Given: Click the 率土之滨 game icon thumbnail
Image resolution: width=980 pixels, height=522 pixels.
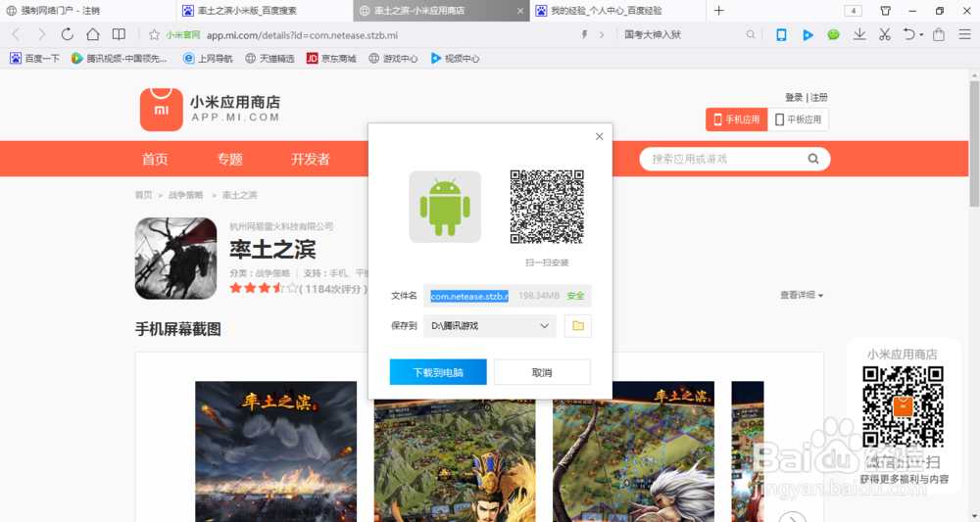Looking at the screenshot, I should point(175,258).
